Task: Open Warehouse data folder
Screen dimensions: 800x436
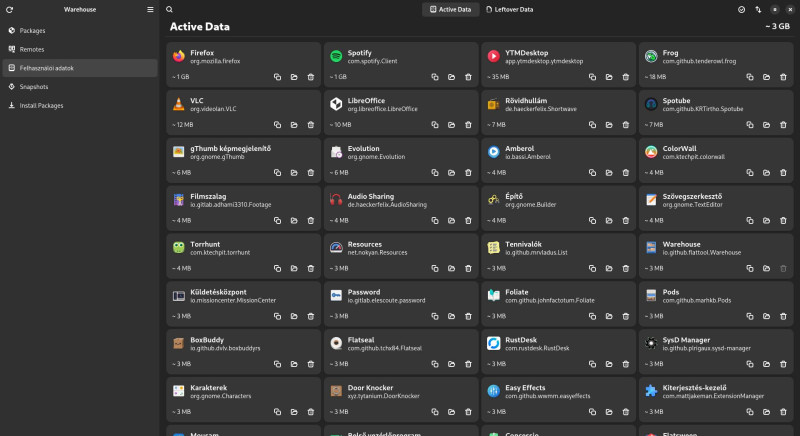Action: [x=767, y=268]
